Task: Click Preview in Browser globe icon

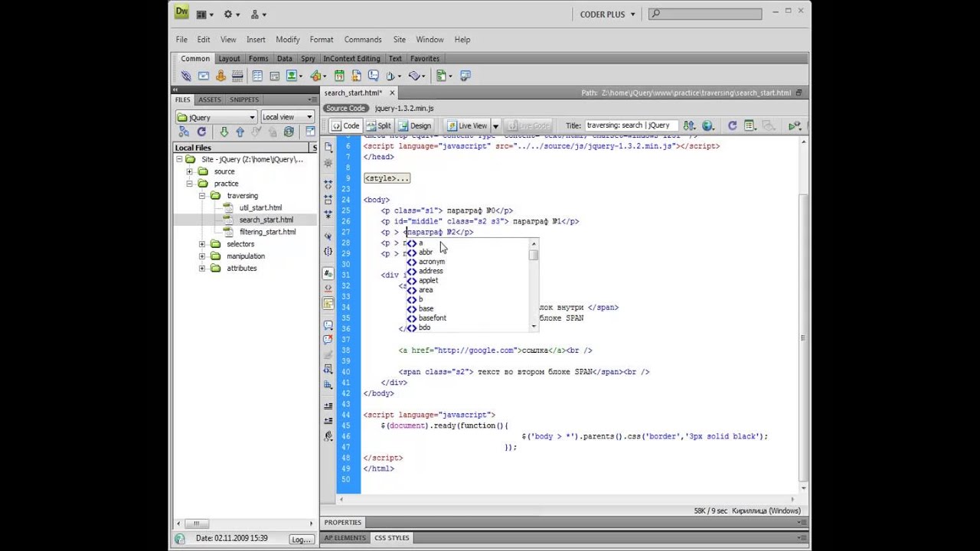Action: point(707,126)
